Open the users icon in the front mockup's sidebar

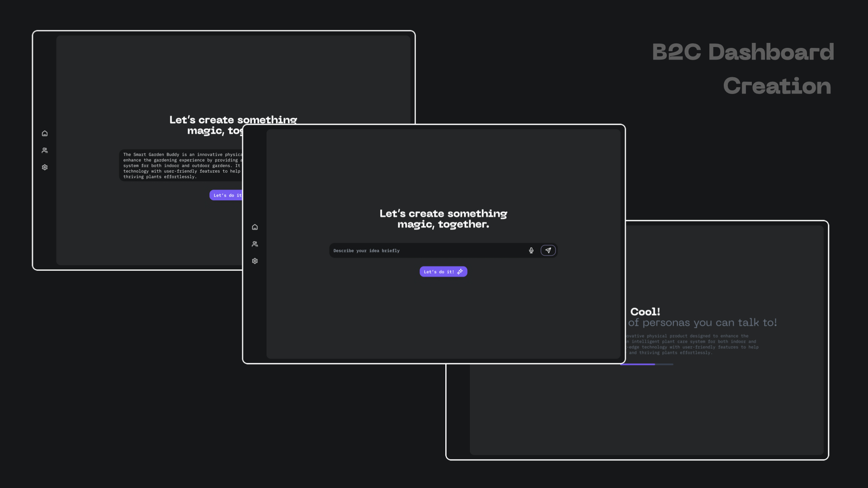click(x=255, y=244)
